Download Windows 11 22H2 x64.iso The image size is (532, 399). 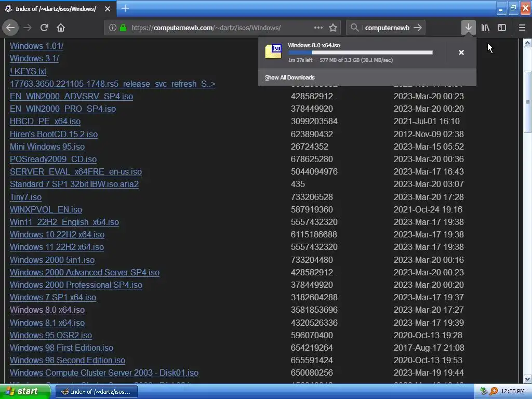(x=57, y=247)
